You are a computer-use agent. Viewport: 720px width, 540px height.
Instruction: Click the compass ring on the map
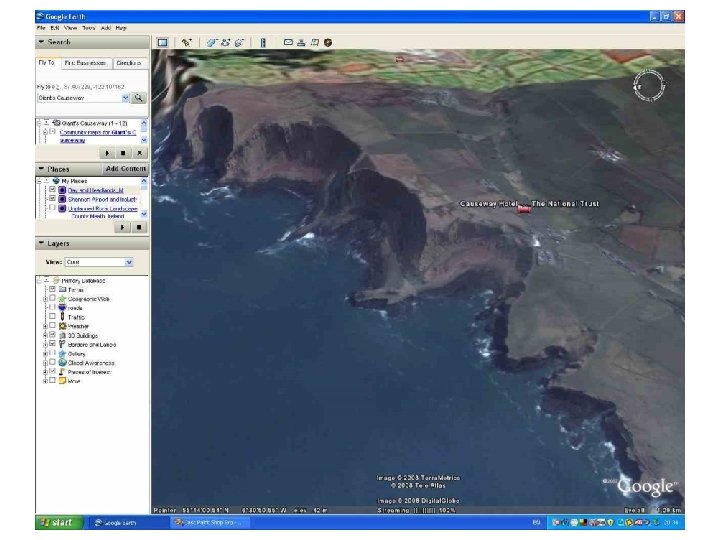point(648,85)
